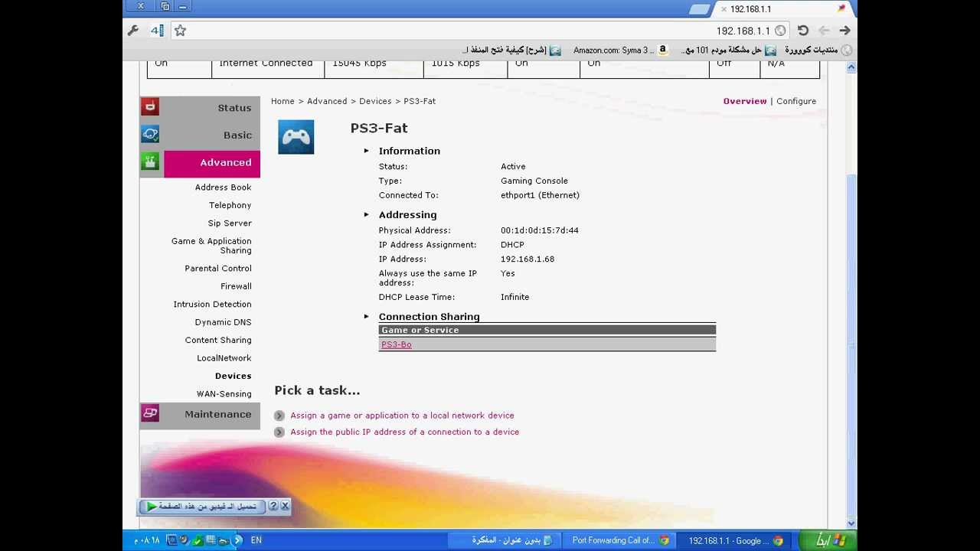The width and height of the screenshot is (980, 551).
Task: Open a new tab with the new-tab button
Action: click(x=699, y=9)
